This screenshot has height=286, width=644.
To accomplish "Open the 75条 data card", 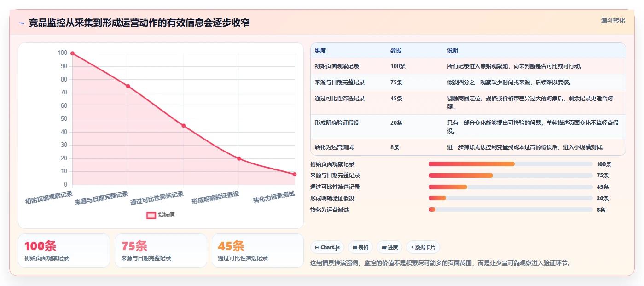I will (x=161, y=251).
